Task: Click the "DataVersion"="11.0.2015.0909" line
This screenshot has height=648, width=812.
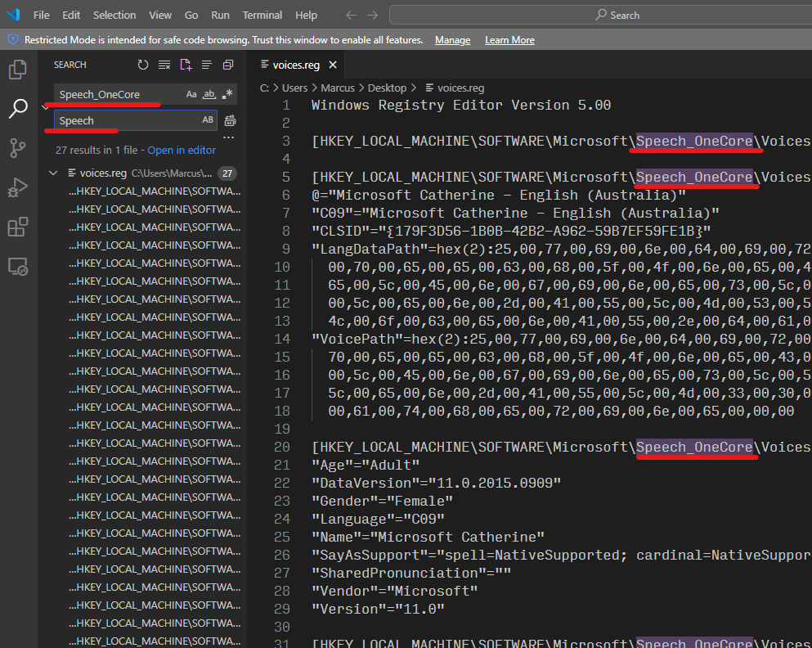Action: pyautogui.click(x=436, y=484)
